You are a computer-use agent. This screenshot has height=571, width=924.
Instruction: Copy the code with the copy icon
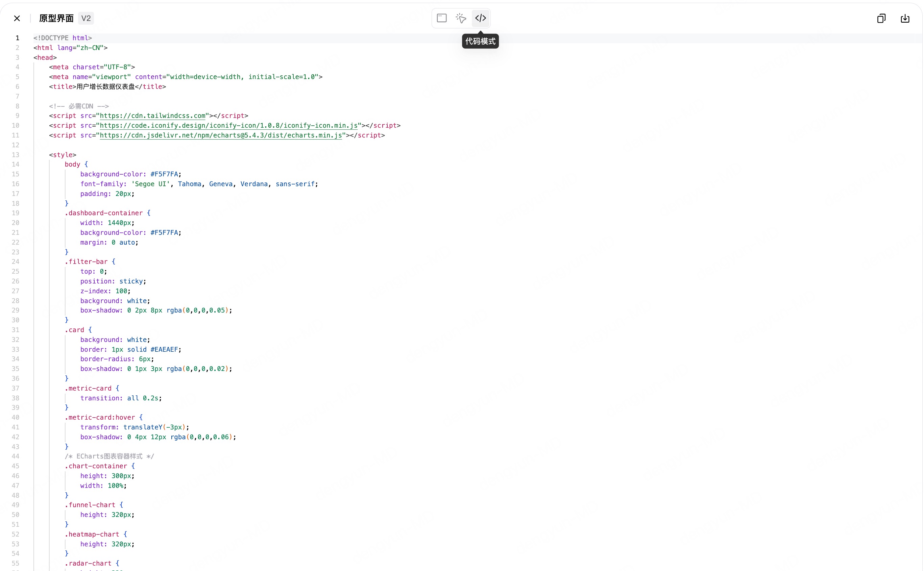881,18
